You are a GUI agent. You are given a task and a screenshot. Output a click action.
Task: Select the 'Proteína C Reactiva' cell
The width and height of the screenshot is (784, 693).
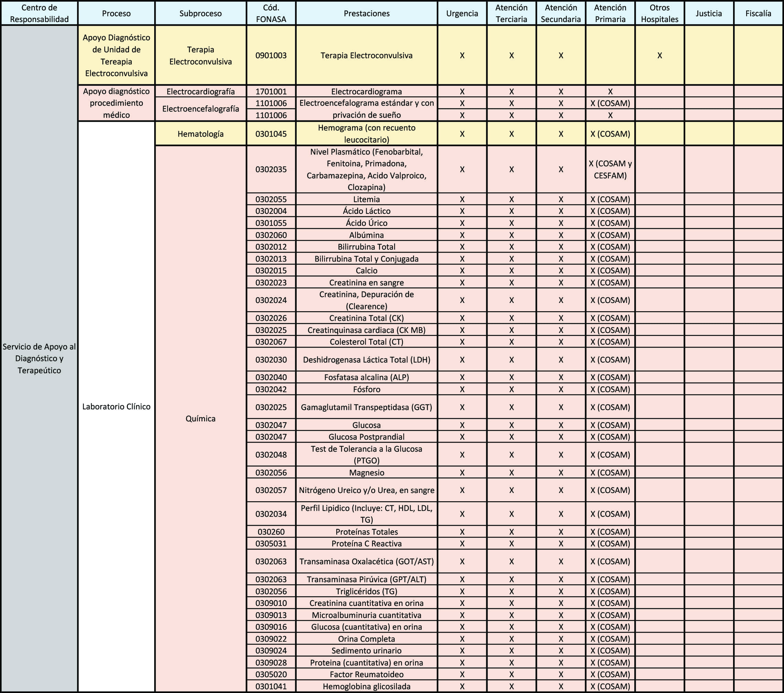[x=366, y=543]
